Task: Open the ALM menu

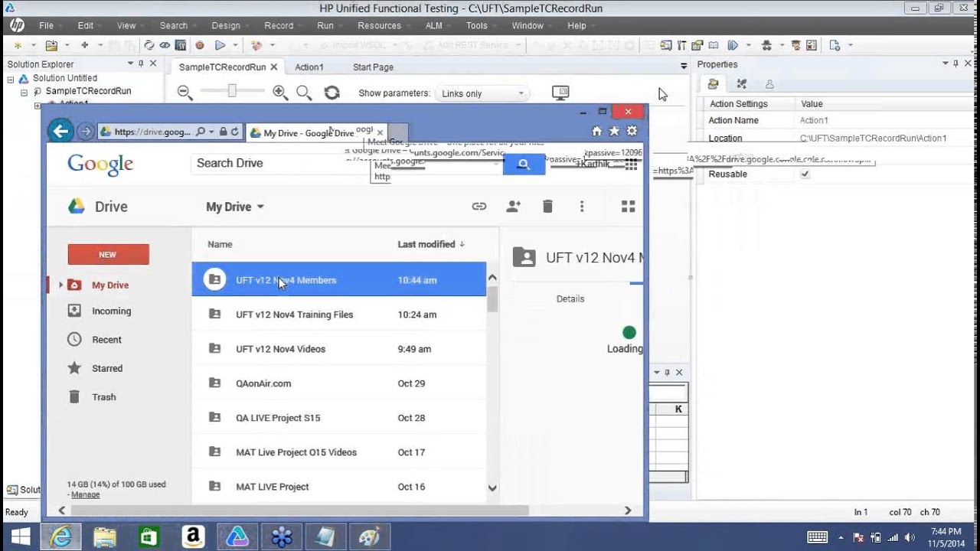Action: coord(433,25)
